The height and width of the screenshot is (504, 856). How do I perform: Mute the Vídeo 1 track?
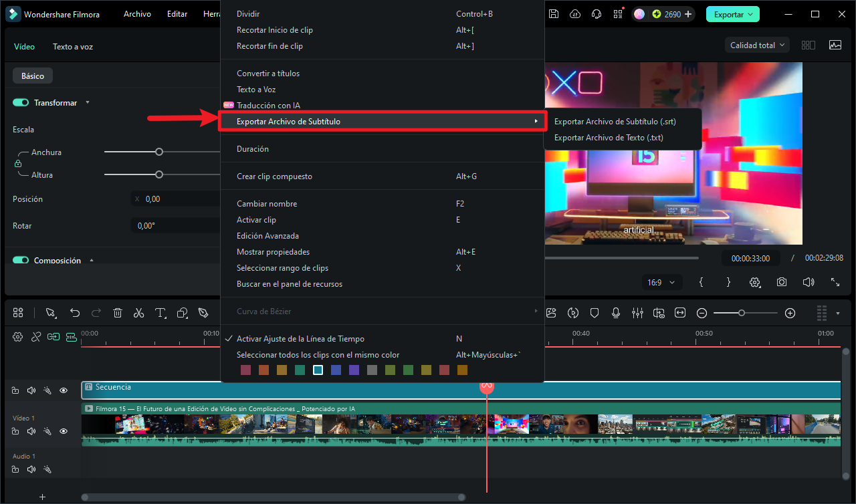click(31, 431)
